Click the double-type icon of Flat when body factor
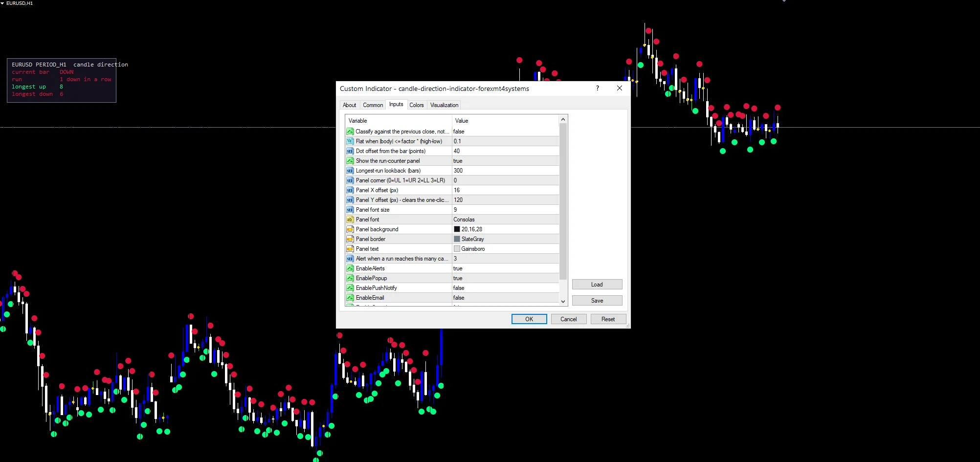The width and height of the screenshot is (980, 462). (350, 141)
